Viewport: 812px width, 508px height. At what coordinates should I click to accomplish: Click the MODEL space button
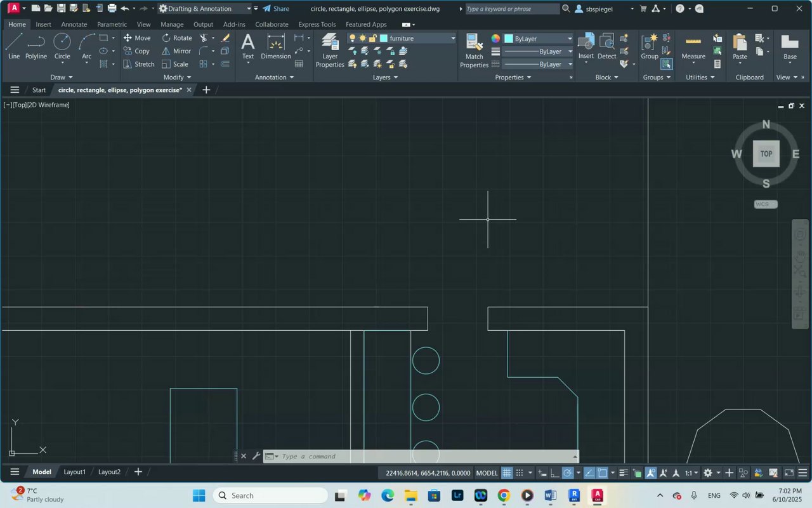coord(487,472)
